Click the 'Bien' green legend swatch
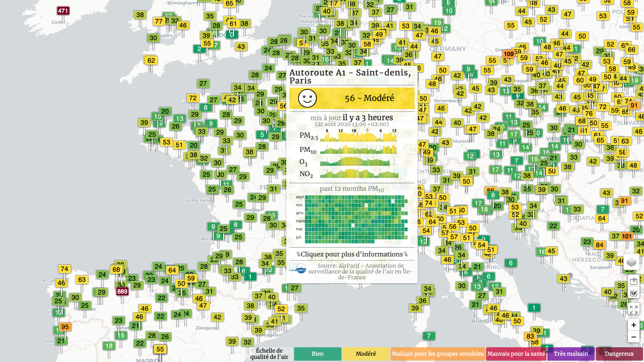The image size is (644, 362). click(x=318, y=354)
